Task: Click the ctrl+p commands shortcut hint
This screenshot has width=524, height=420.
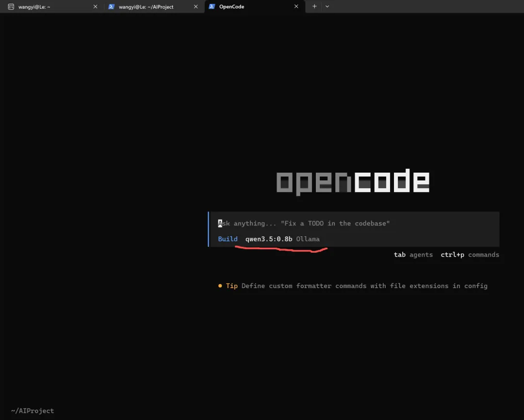Action: (x=470, y=255)
